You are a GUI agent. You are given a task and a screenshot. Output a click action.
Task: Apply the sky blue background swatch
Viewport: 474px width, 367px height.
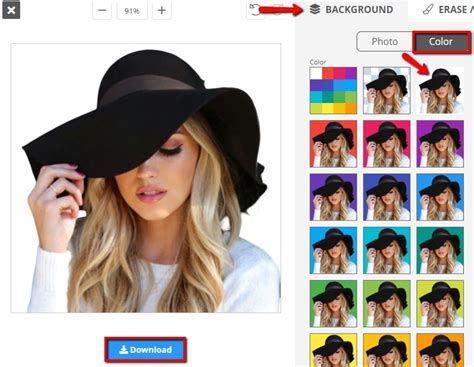click(333, 250)
